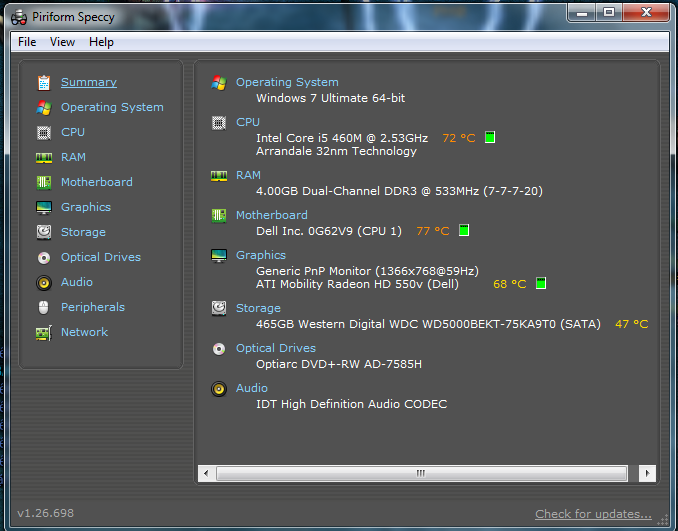Image resolution: width=678 pixels, height=531 pixels.
Task: Open the Operating System section from sidebar
Action: tap(112, 107)
